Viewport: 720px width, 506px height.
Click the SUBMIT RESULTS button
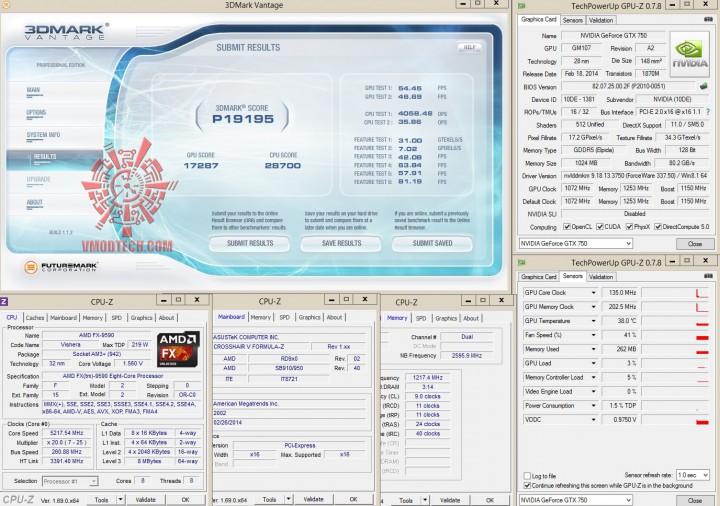(x=250, y=243)
